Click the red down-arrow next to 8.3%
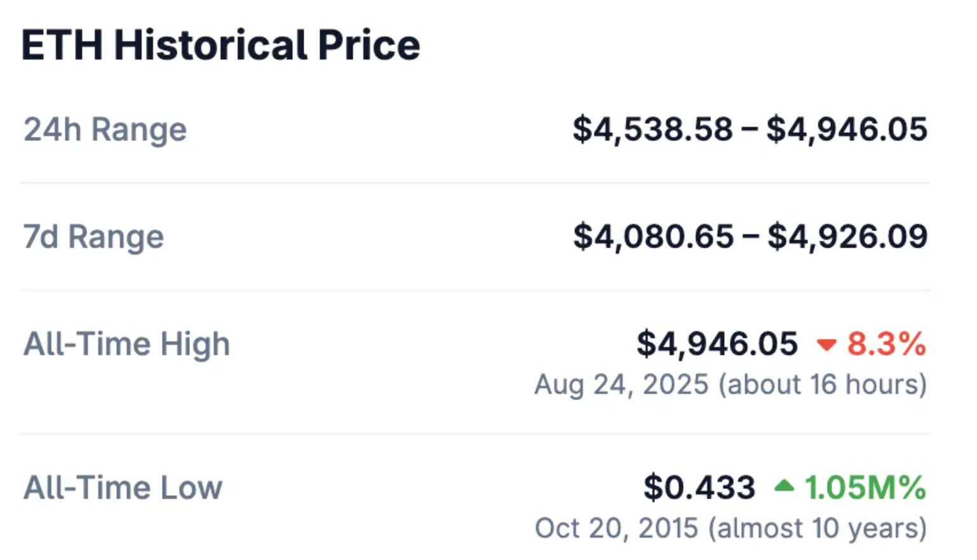This screenshot has width=977, height=560. (x=826, y=345)
